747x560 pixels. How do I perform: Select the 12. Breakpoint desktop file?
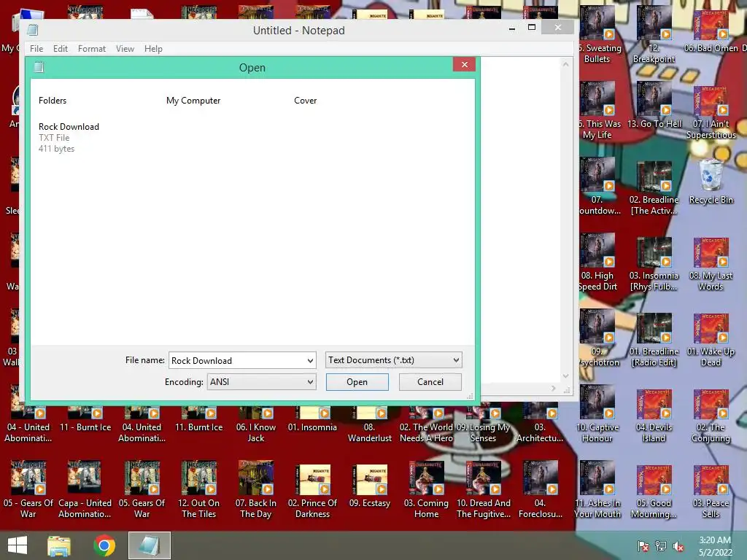654,35
